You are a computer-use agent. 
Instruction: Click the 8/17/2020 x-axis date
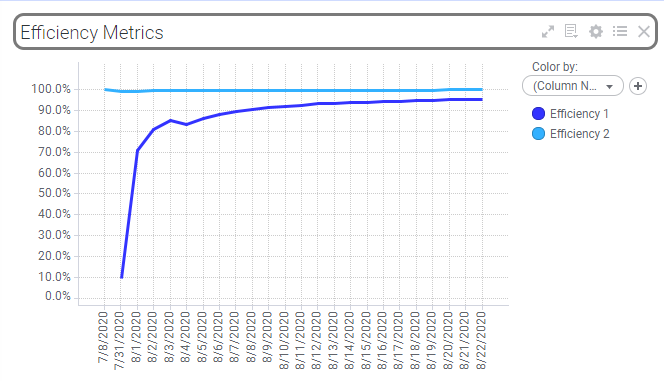click(x=399, y=341)
